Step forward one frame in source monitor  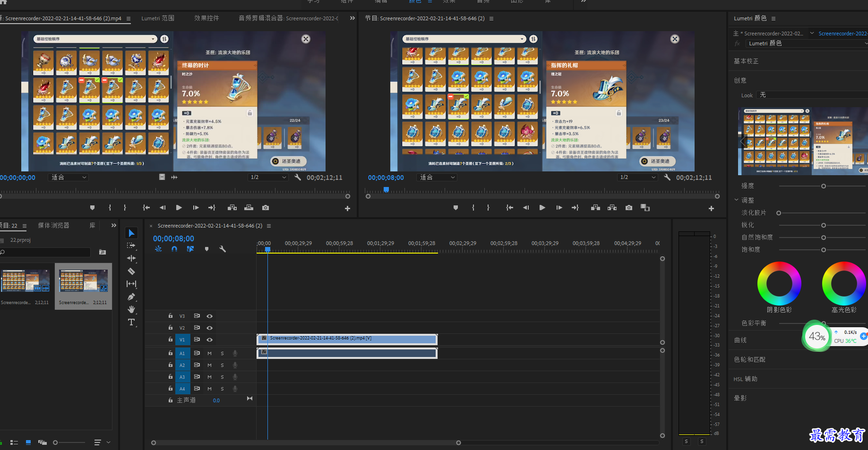click(196, 208)
